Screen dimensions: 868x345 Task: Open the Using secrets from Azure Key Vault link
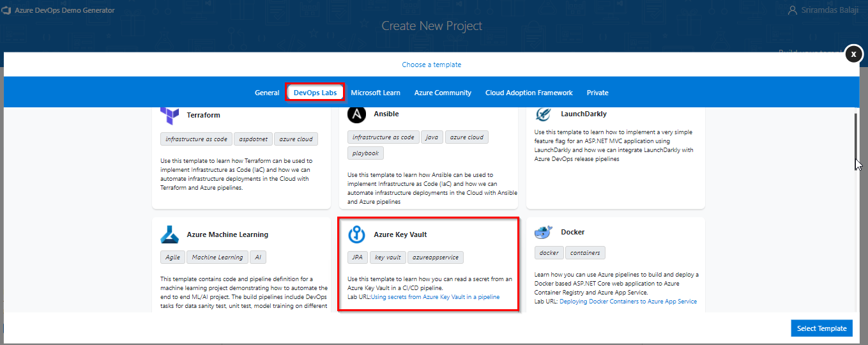pyautogui.click(x=435, y=297)
